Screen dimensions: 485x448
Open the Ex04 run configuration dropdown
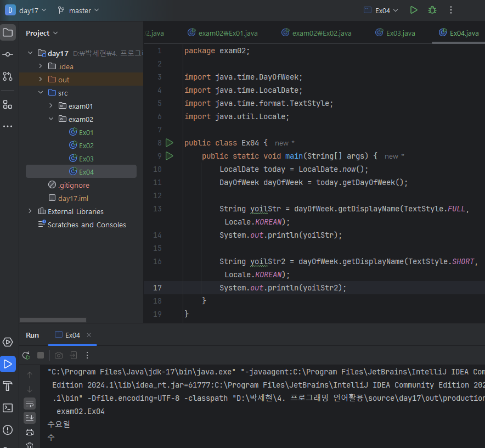pyautogui.click(x=381, y=10)
